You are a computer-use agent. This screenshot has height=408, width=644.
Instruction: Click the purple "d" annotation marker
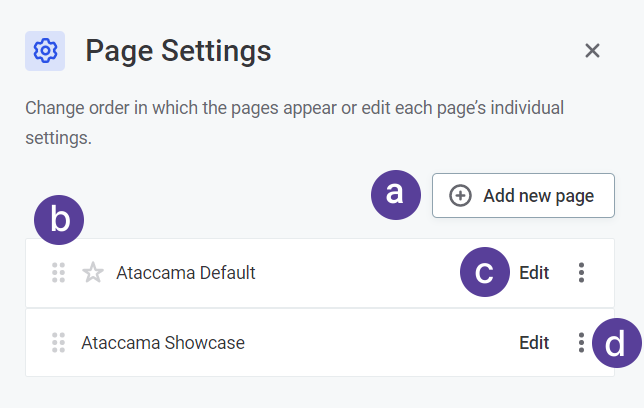[x=616, y=344]
